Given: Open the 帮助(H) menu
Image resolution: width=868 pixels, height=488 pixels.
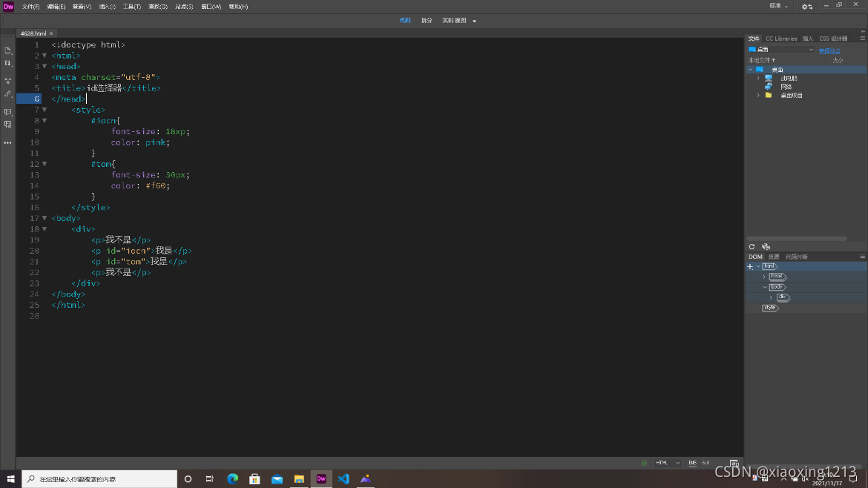Looking at the screenshot, I should point(239,7).
